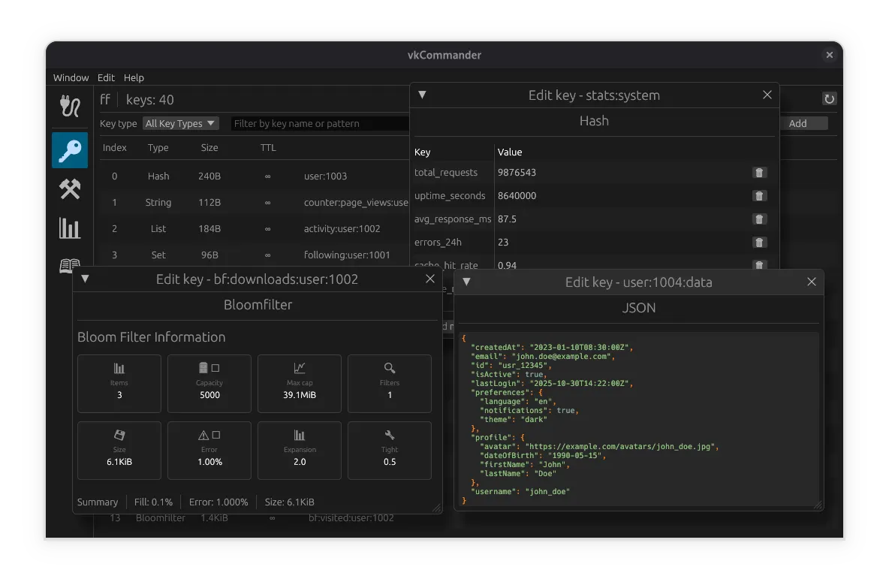Delete the errors_24h hash field
This screenshot has width=889, height=588.
pyautogui.click(x=759, y=242)
